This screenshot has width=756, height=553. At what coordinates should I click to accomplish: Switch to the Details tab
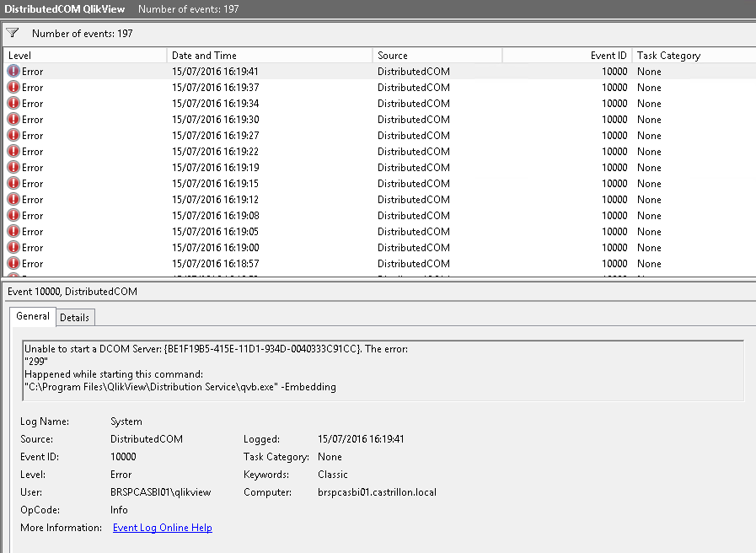point(75,317)
